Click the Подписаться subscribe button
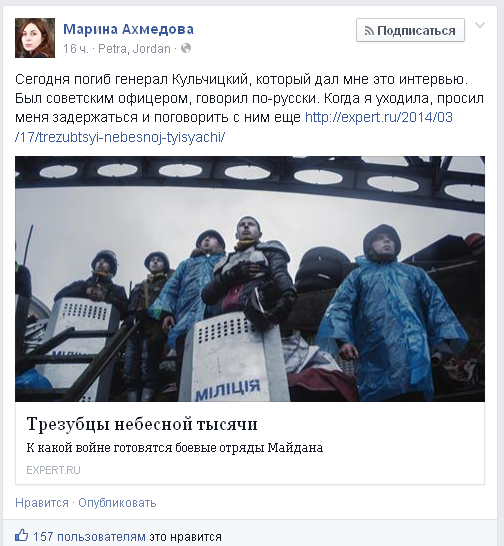This screenshot has height=546, width=504. [410, 30]
